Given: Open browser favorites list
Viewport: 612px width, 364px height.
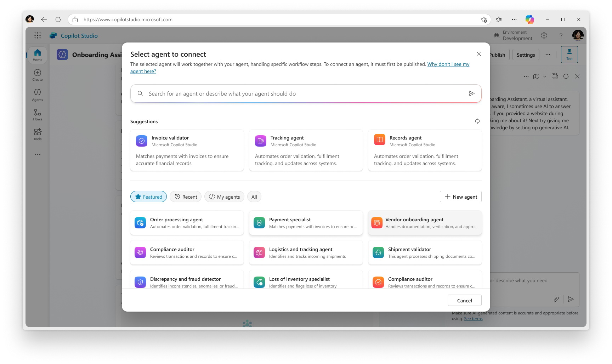Looking at the screenshot, I should tap(499, 19).
